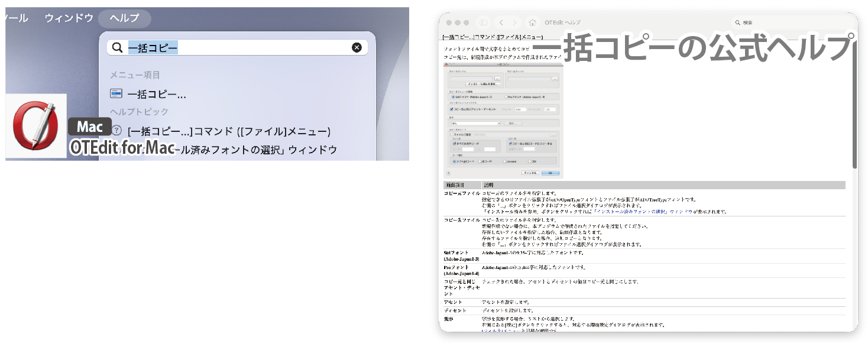The image size is (868, 343).
Task: Click the 一括コピー menu item icon
Action: tap(116, 94)
